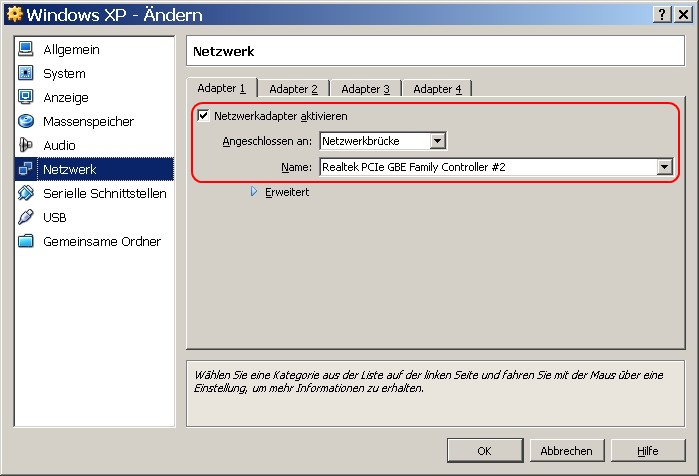
Task: Click the Allgemein monitor icon
Action: pyautogui.click(x=26, y=49)
